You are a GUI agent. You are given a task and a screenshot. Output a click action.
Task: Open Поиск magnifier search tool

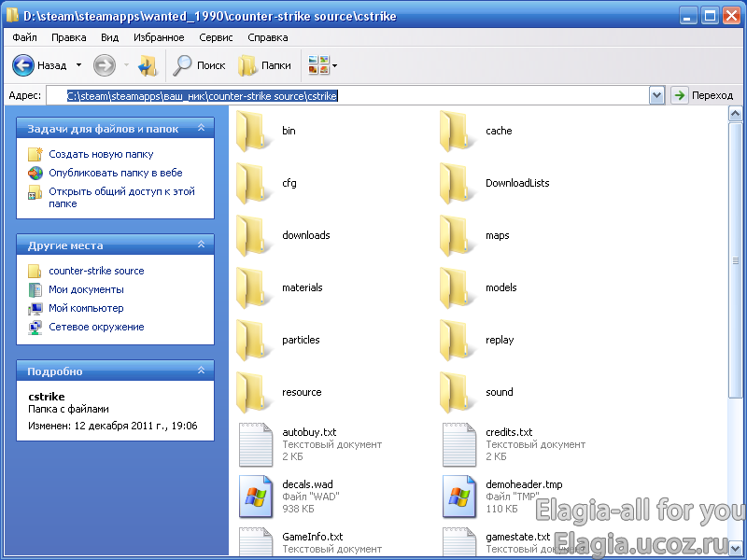[199, 65]
